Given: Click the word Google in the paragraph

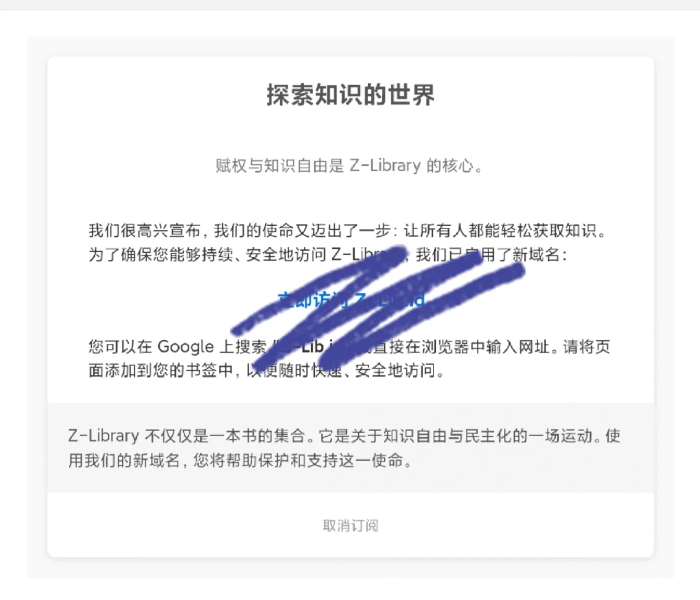Looking at the screenshot, I should 185,347.
